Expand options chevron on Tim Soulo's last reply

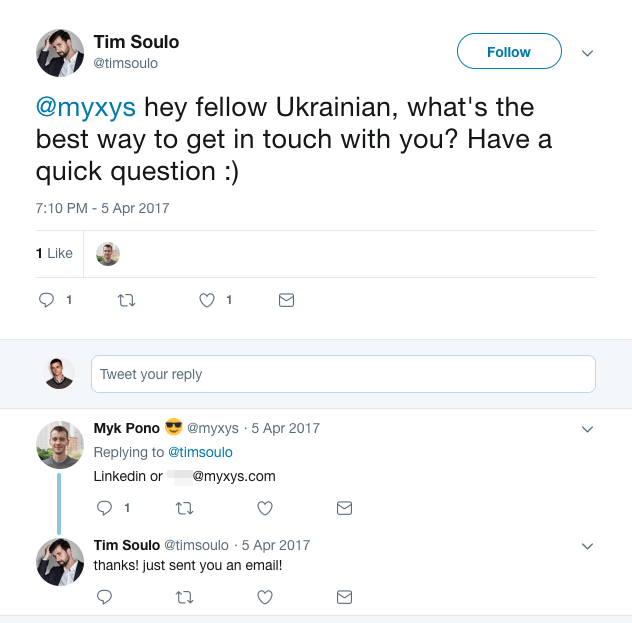587,546
